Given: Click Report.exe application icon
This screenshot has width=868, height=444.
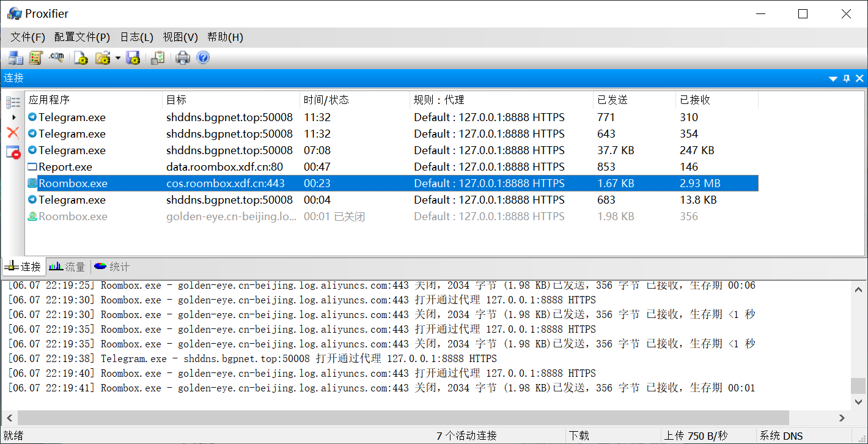Looking at the screenshot, I should [32, 167].
